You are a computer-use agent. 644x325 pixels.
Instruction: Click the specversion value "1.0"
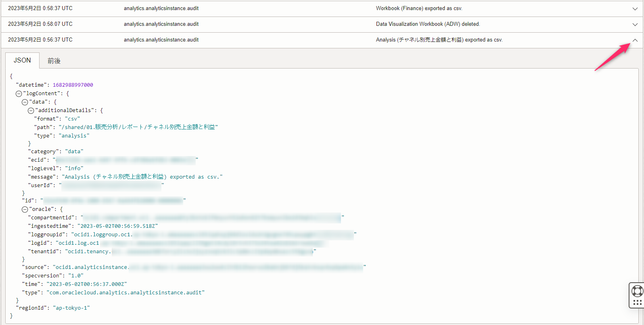(x=76, y=276)
